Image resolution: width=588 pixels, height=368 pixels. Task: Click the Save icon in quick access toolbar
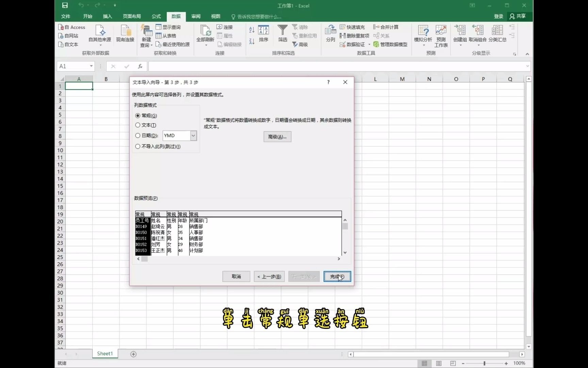[x=65, y=5]
